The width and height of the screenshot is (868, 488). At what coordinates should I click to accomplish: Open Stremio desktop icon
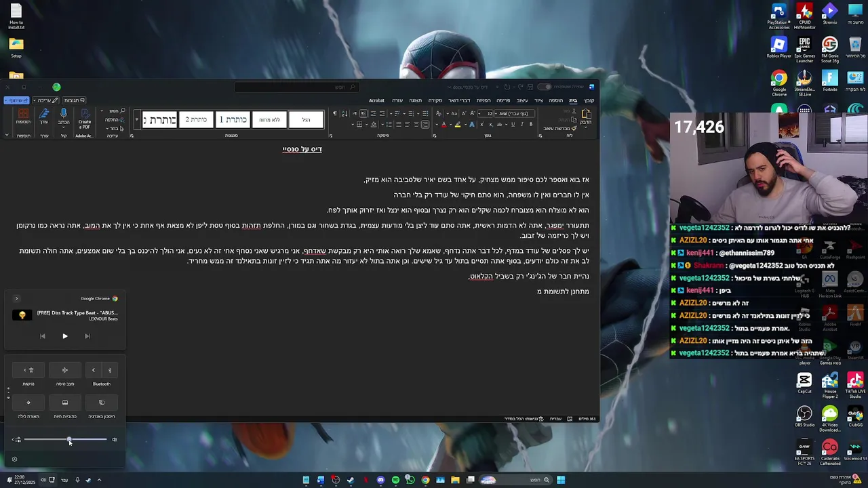tap(830, 14)
